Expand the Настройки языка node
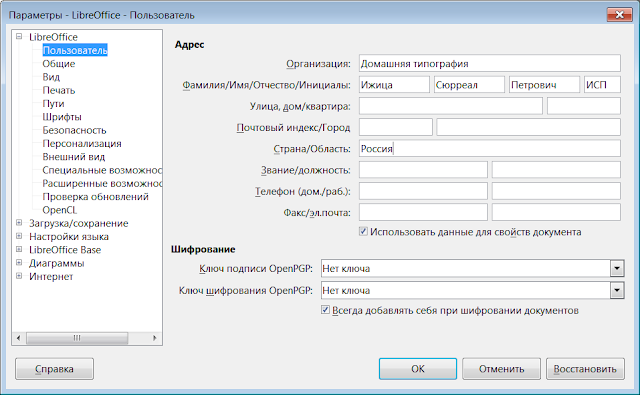 19,236
